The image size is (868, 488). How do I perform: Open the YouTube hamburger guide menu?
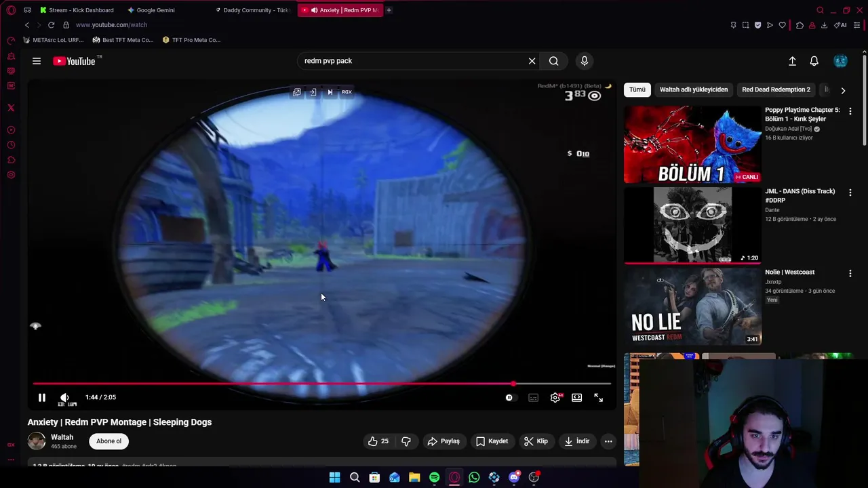pos(37,61)
